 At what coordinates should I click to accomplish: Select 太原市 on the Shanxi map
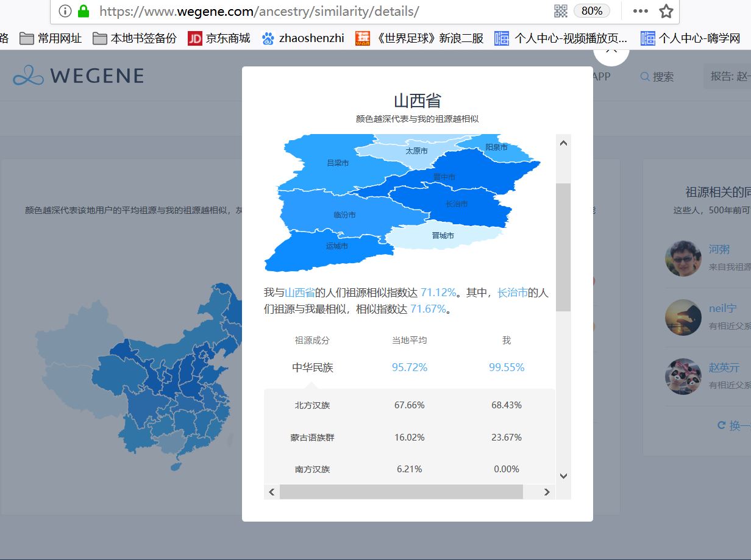[x=416, y=151]
